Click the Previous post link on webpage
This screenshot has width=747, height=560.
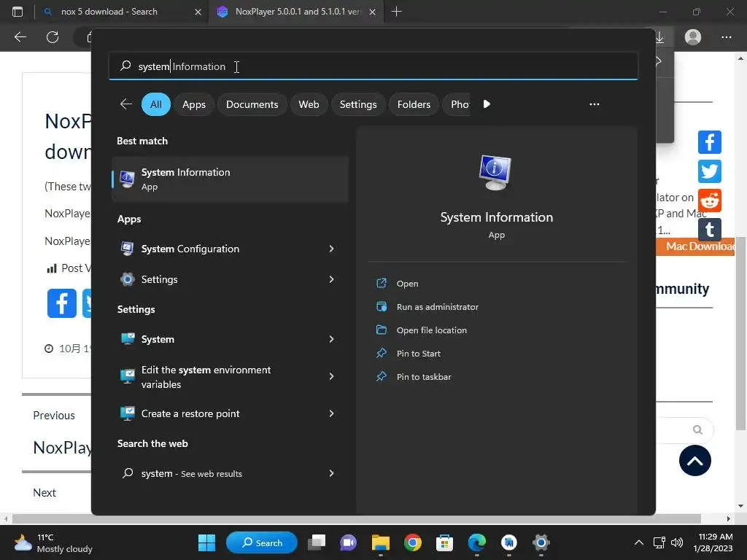pyautogui.click(x=54, y=415)
